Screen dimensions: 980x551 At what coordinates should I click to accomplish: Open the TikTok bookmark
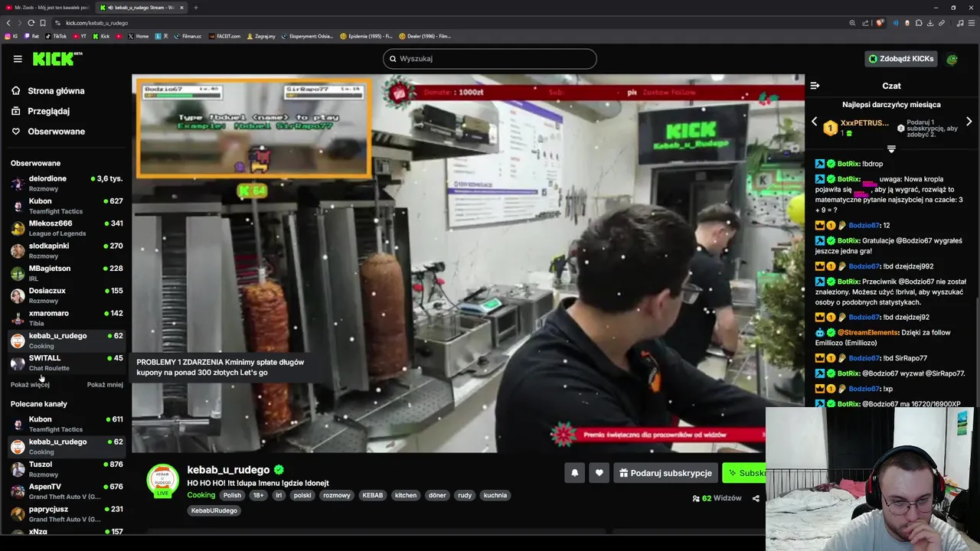56,36
